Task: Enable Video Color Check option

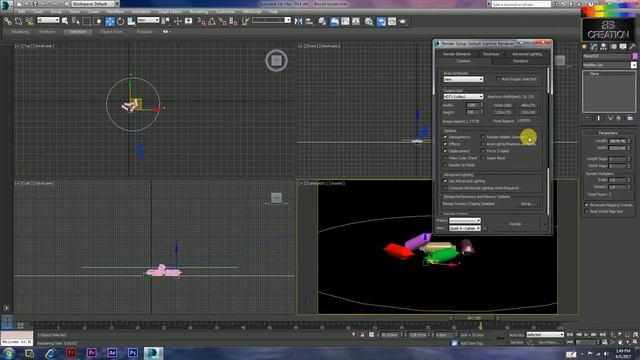Action: click(x=445, y=158)
